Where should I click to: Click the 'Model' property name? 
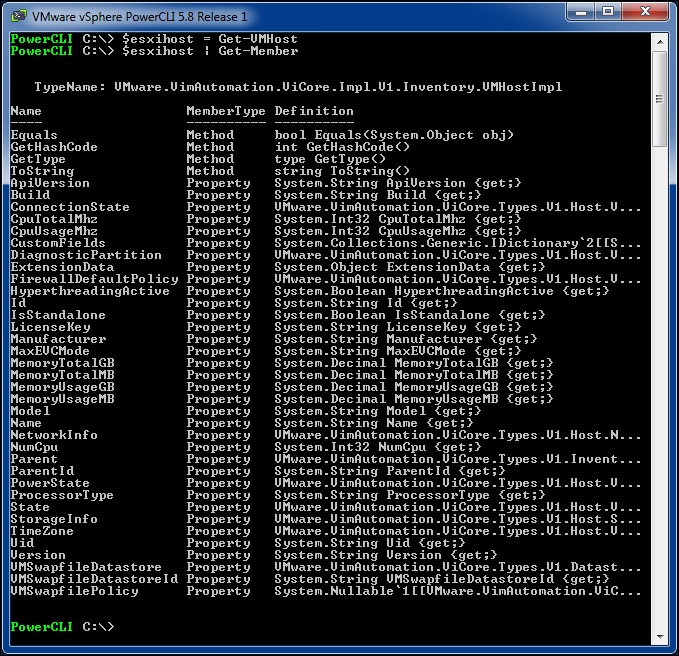point(30,411)
